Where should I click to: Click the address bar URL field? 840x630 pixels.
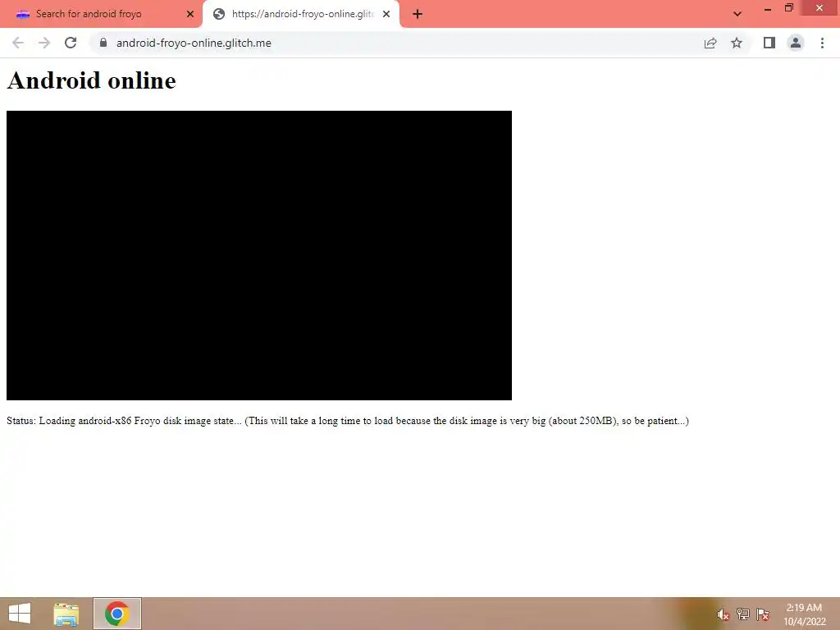coord(396,43)
